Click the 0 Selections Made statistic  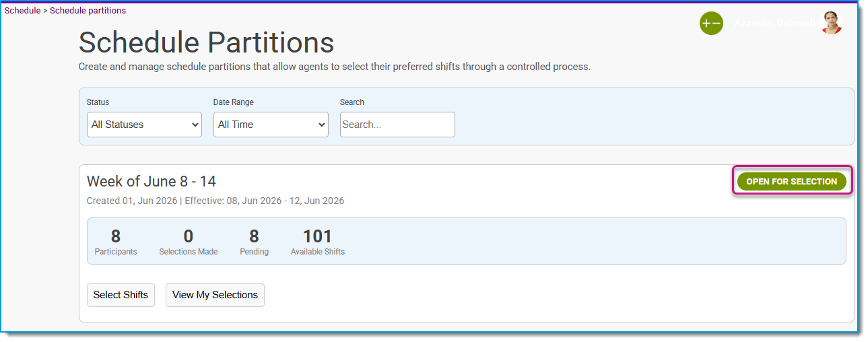189,242
